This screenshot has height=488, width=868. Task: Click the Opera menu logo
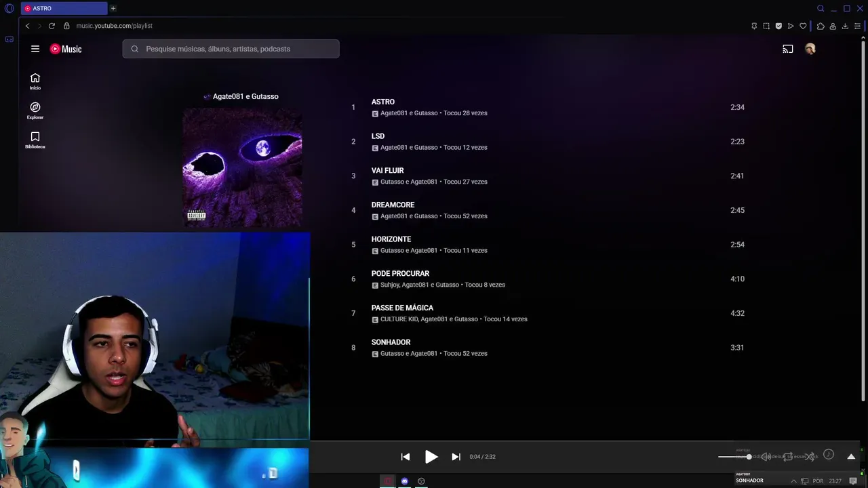click(x=9, y=9)
